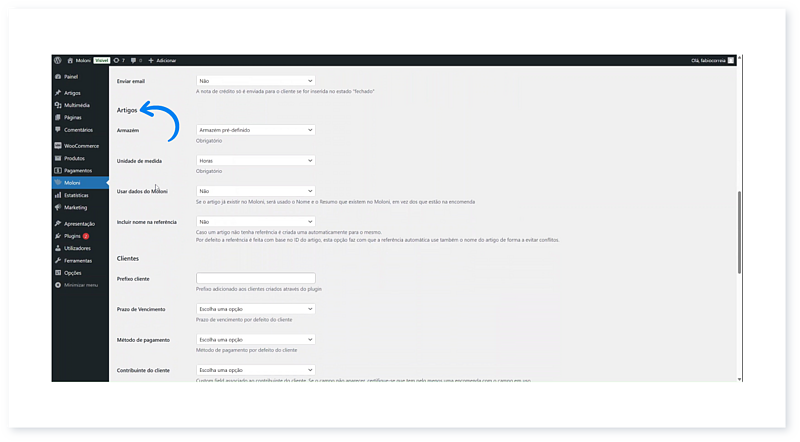The height and width of the screenshot is (442, 800).
Task: Go to WooCommerce in sidebar
Action: (x=80, y=146)
